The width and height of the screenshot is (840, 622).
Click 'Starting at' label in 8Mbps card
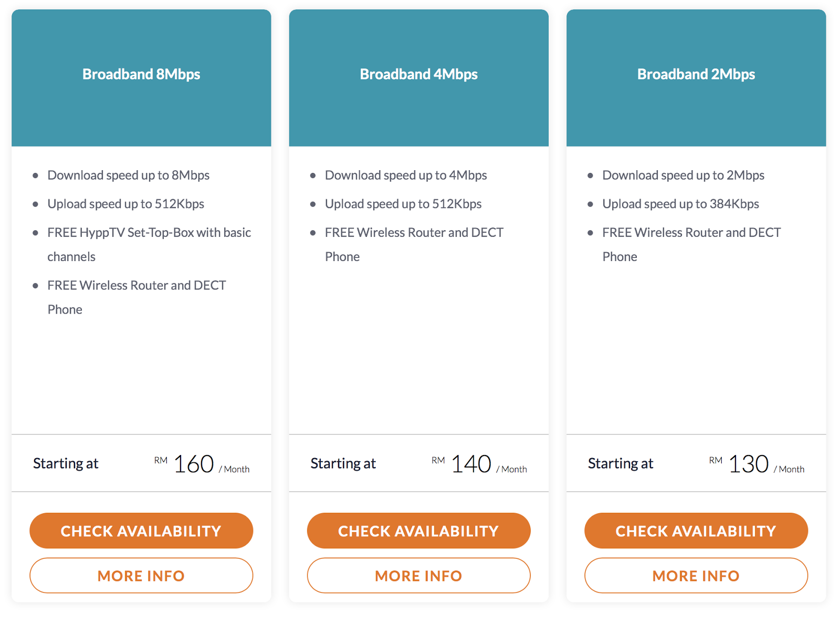(66, 463)
